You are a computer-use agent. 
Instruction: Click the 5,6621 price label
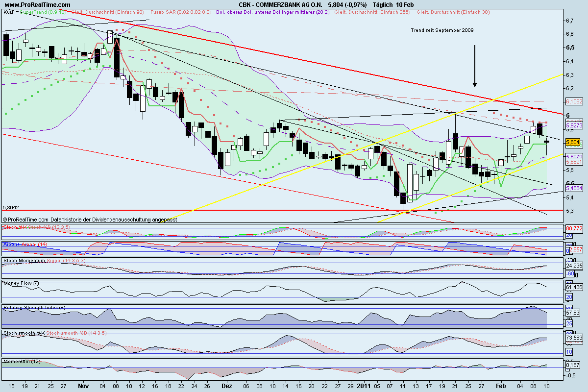[x=573, y=161]
